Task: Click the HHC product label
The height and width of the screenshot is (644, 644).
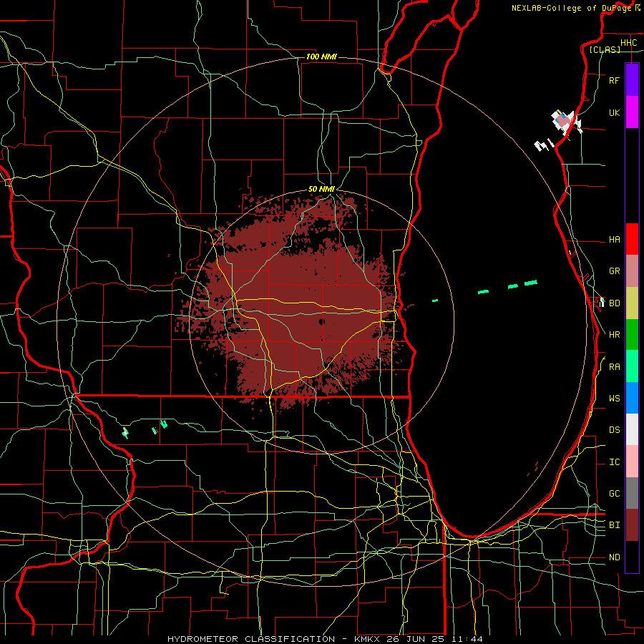Action: [628, 43]
